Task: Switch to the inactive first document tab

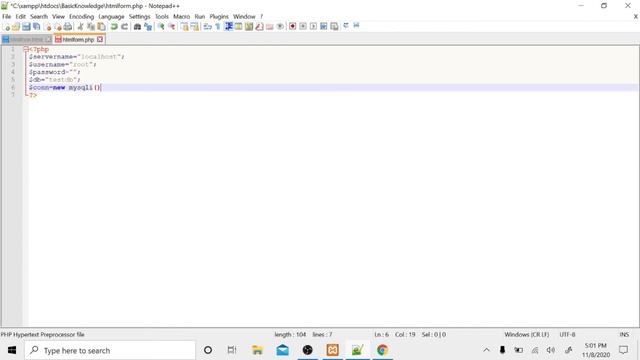Action: click(x=27, y=40)
